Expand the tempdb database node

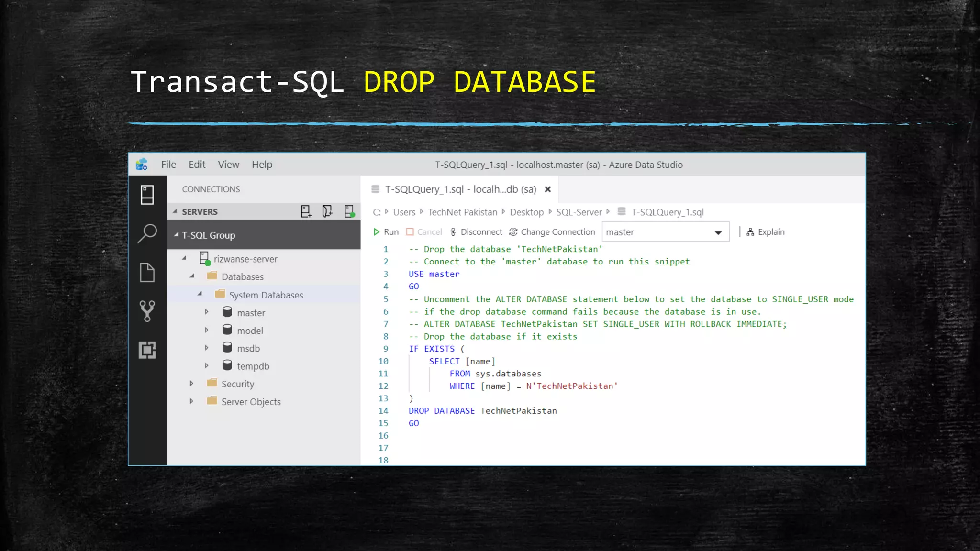(207, 365)
